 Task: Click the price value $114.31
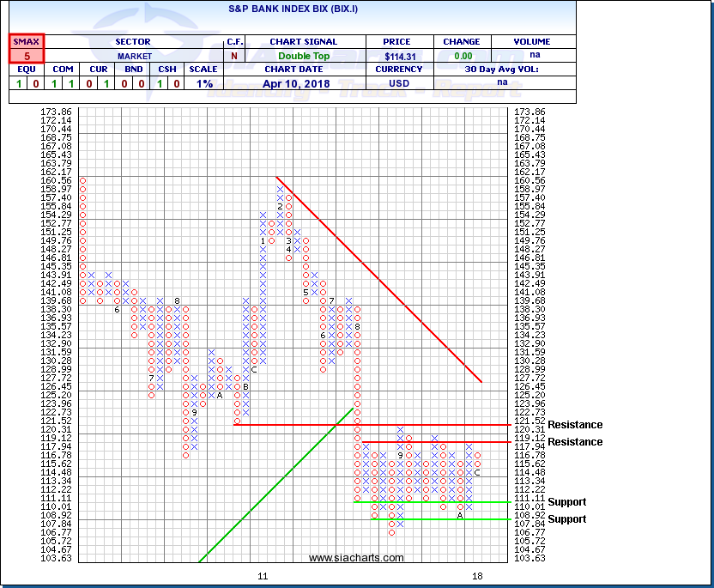tap(398, 55)
